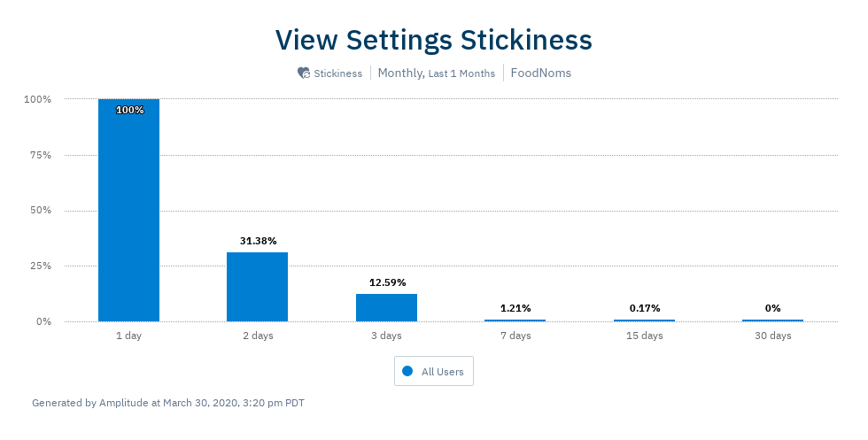Select the 2 days bar
This screenshot has height=440, width=868.
[x=258, y=287]
